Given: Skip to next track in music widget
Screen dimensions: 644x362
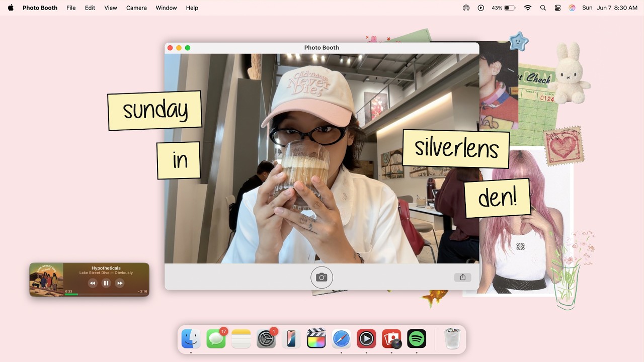Looking at the screenshot, I should click(120, 283).
